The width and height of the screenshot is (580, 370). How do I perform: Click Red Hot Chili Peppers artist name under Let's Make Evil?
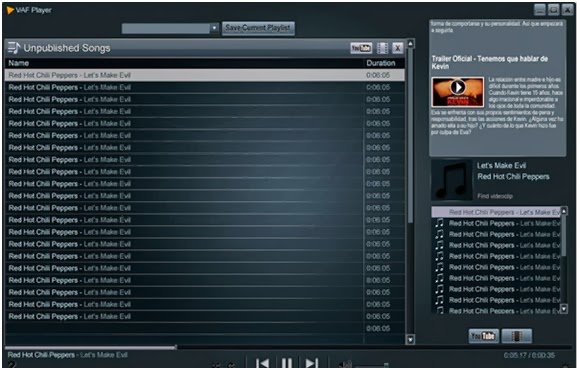pos(513,177)
